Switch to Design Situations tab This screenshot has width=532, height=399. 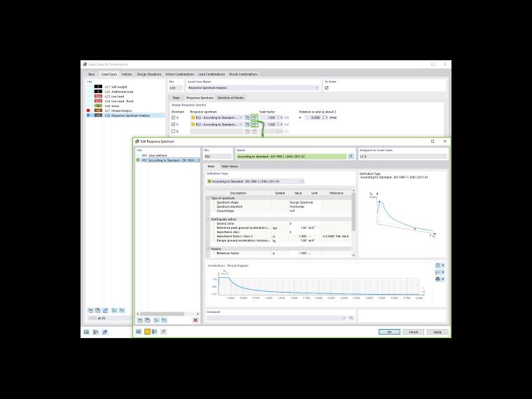[x=149, y=74]
